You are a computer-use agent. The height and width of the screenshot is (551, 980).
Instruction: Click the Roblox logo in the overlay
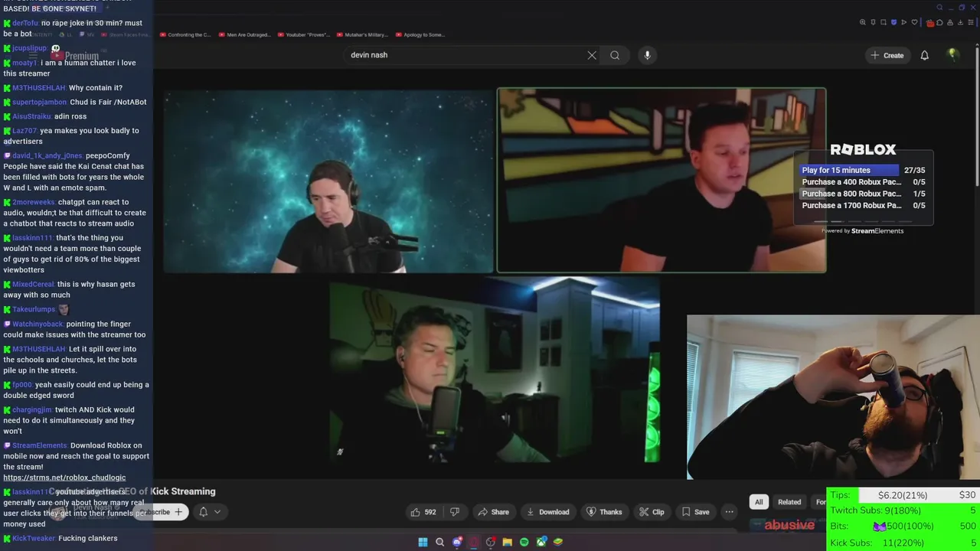tap(863, 150)
